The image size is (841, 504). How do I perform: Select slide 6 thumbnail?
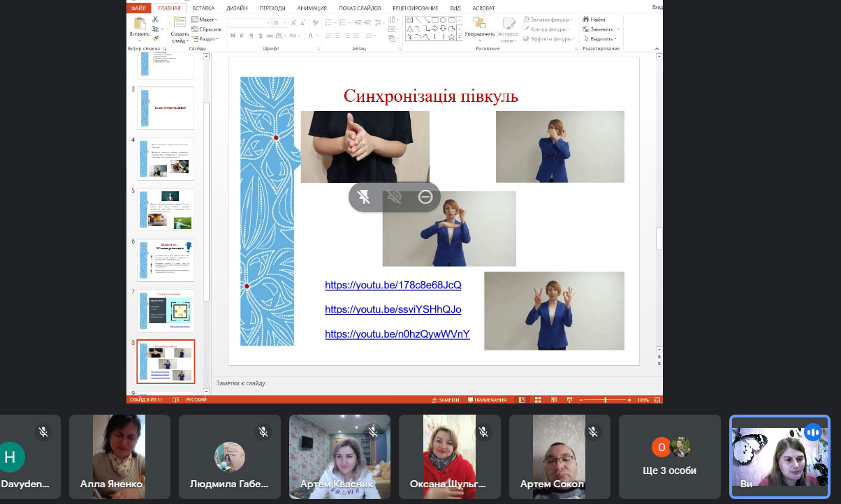coord(166,260)
